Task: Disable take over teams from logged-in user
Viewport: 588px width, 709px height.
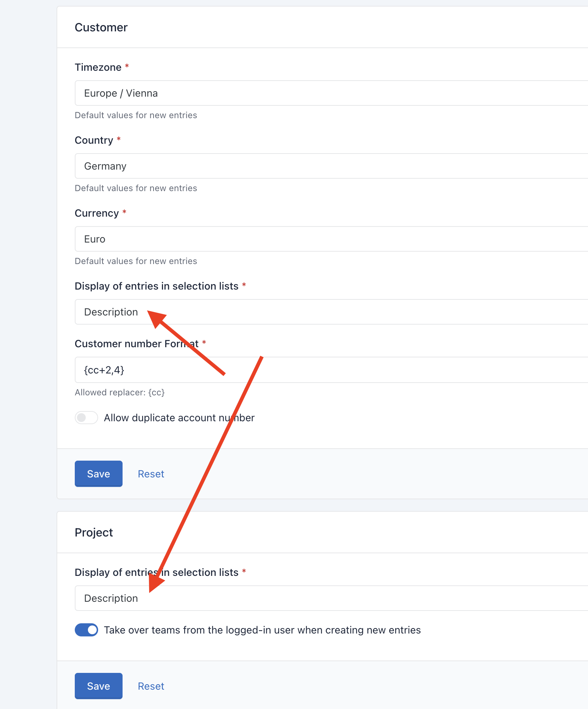Action: click(x=86, y=630)
